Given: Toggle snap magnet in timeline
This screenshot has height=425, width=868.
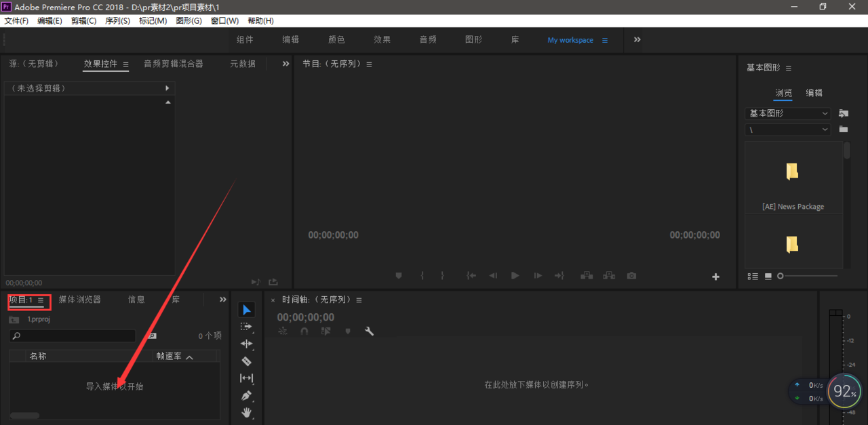Looking at the screenshot, I should (304, 331).
